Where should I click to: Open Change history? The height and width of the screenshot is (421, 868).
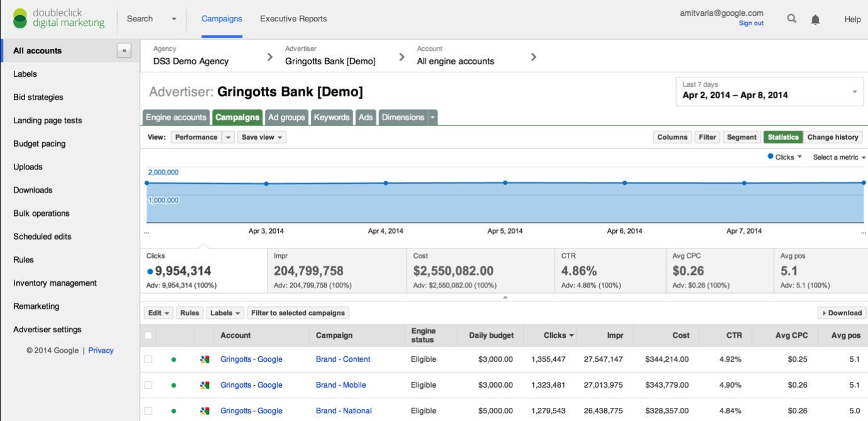tap(833, 137)
